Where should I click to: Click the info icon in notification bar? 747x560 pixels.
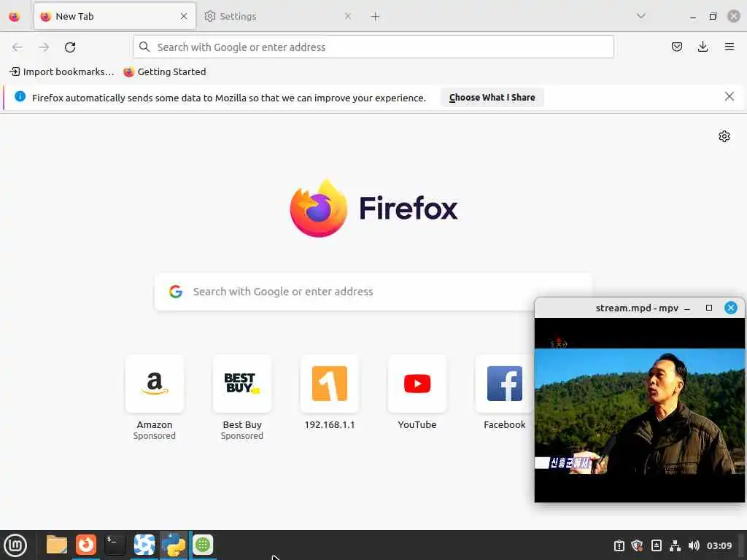[20, 97]
